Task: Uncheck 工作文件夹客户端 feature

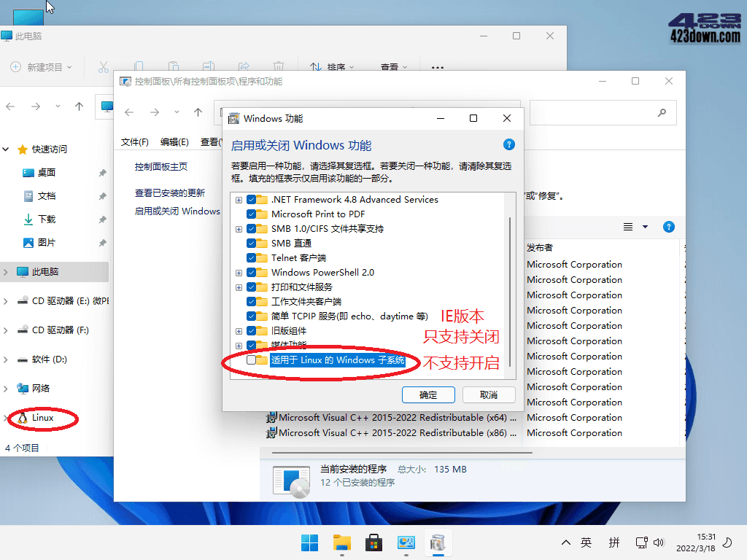Action: (x=251, y=302)
